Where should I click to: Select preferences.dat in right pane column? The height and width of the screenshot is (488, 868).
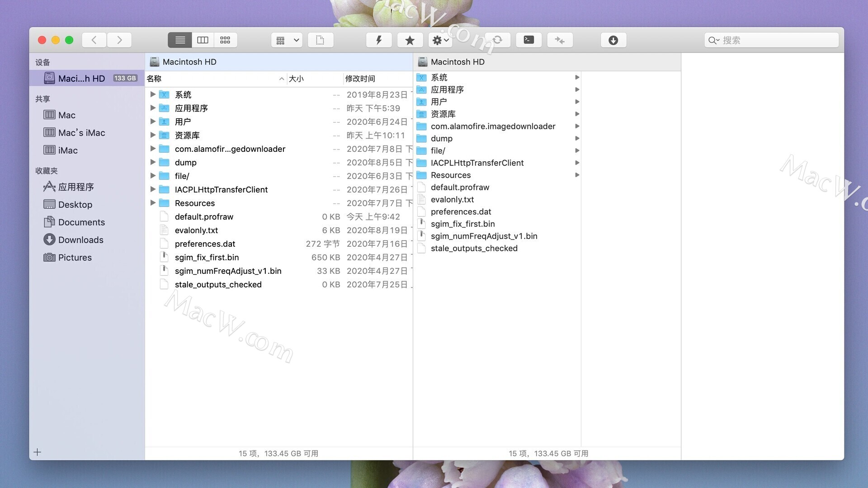497,212
